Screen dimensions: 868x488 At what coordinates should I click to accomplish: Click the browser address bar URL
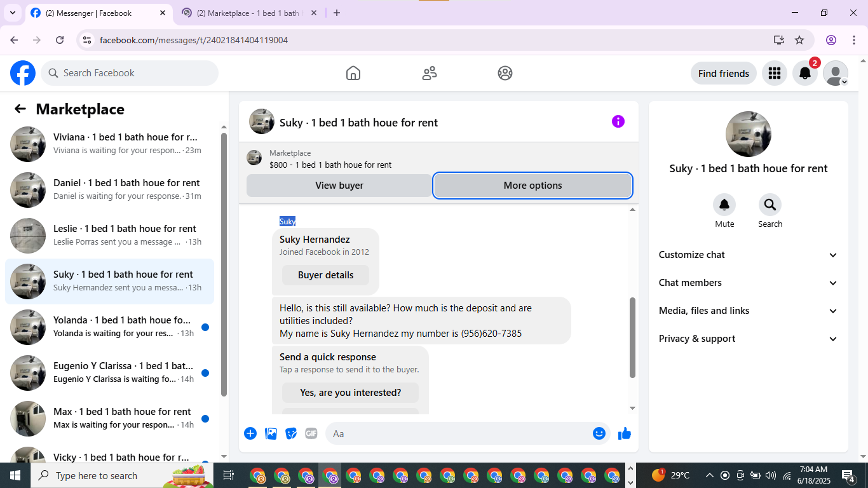click(x=194, y=40)
